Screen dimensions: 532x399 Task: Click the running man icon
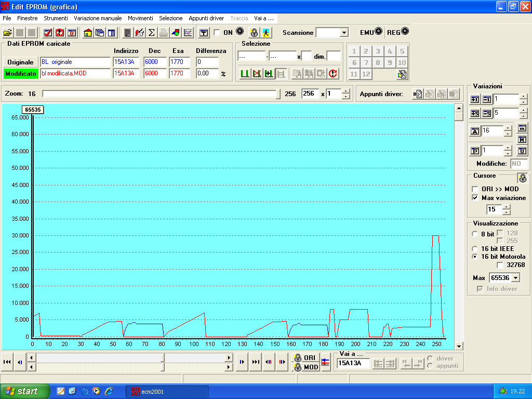266,33
